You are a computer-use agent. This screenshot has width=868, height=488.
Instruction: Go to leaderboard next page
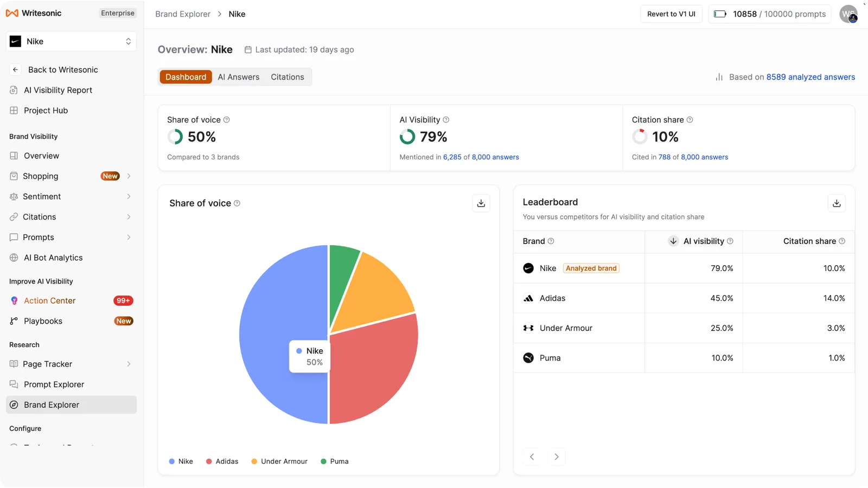556,457
